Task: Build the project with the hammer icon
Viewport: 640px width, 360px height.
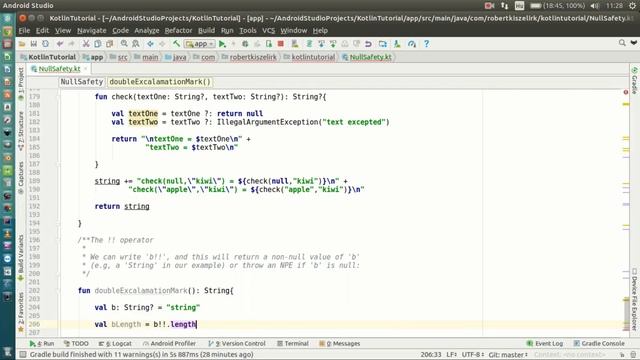Action: click(176, 44)
